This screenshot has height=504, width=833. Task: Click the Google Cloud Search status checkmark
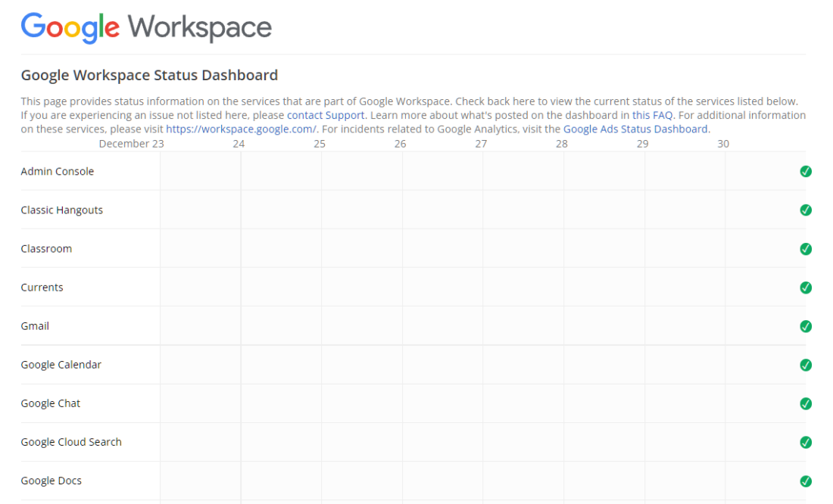pyautogui.click(x=806, y=442)
